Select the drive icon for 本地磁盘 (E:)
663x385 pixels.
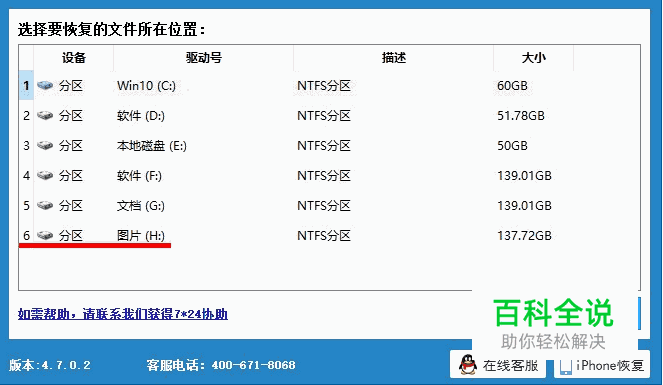pyautogui.click(x=45, y=146)
